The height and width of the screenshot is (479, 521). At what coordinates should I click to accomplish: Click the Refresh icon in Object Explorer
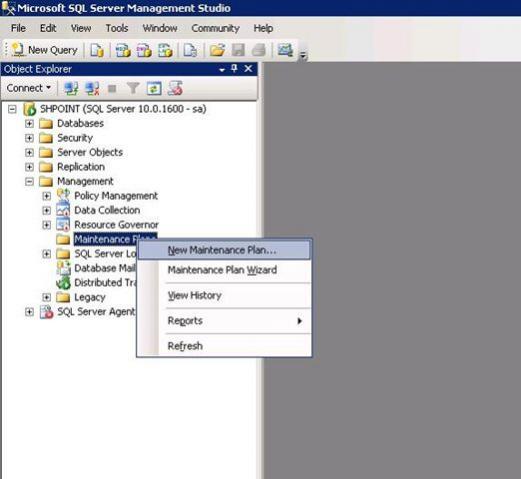154,88
